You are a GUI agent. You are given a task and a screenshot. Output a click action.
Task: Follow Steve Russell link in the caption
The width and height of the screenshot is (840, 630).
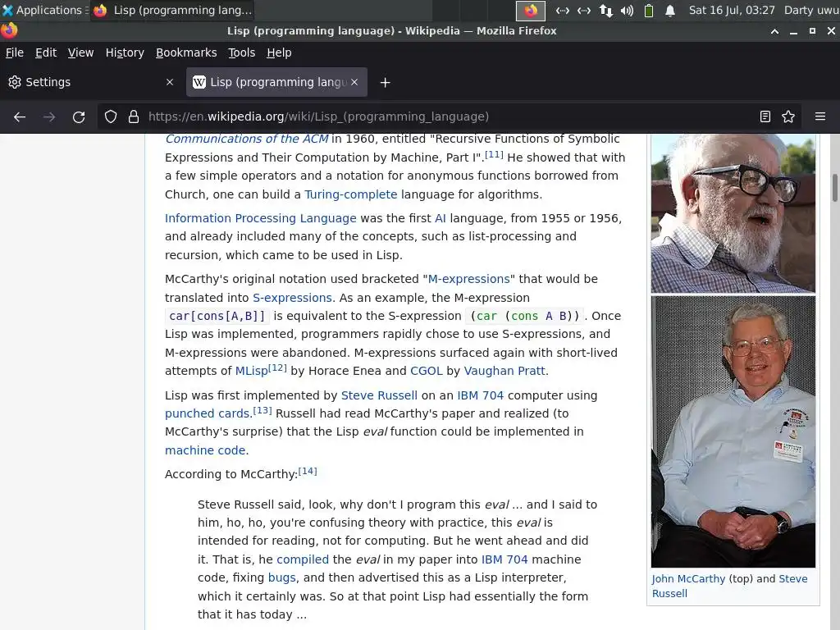(729, 586)
